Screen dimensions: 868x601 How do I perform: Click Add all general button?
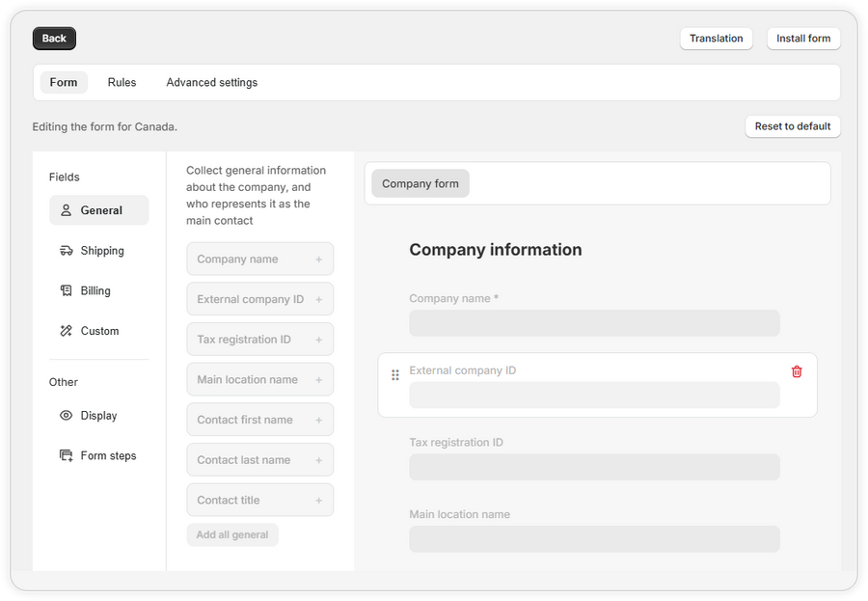tap(232, 535)
